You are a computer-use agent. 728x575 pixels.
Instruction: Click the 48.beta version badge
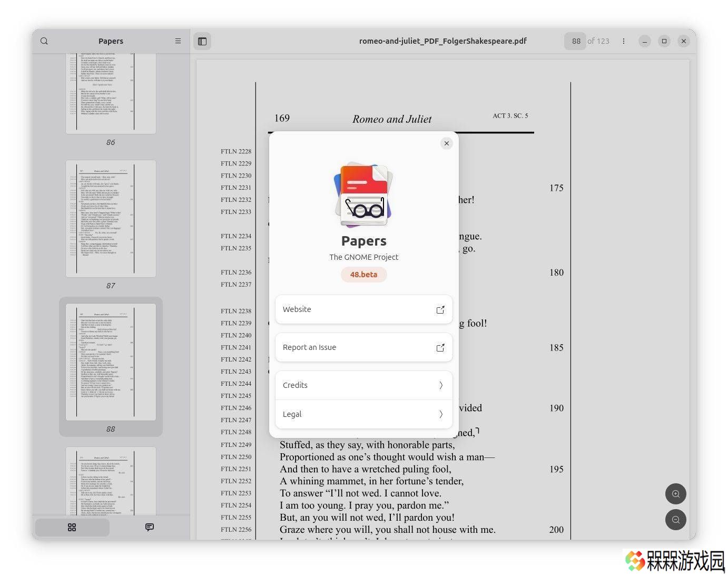[364, 275]
